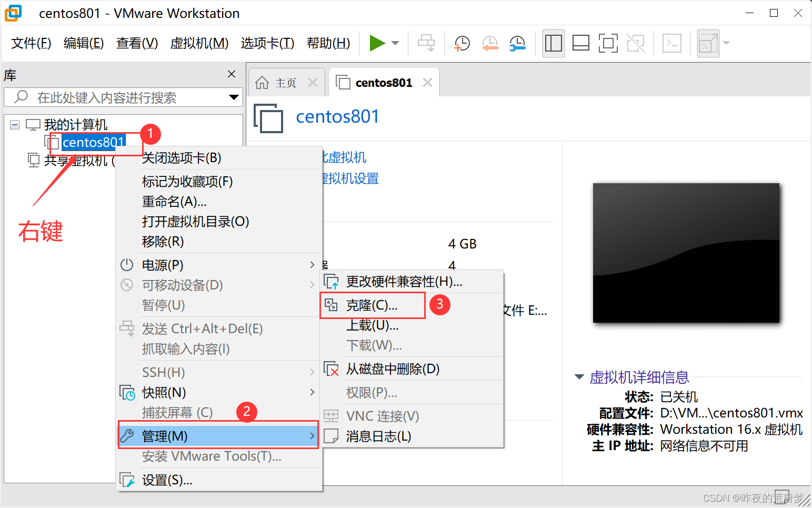Click the 管理(M) menu entry
This screenshot has width=812, height=508.
click(219, 436)
